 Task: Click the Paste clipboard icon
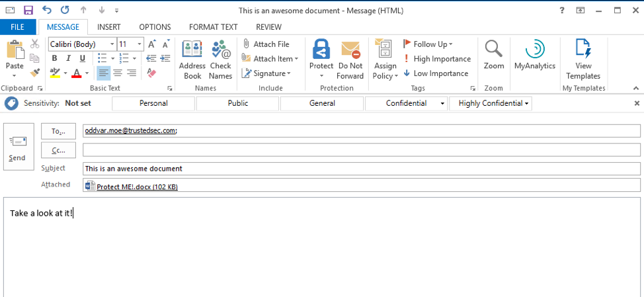tap(15, 50)
